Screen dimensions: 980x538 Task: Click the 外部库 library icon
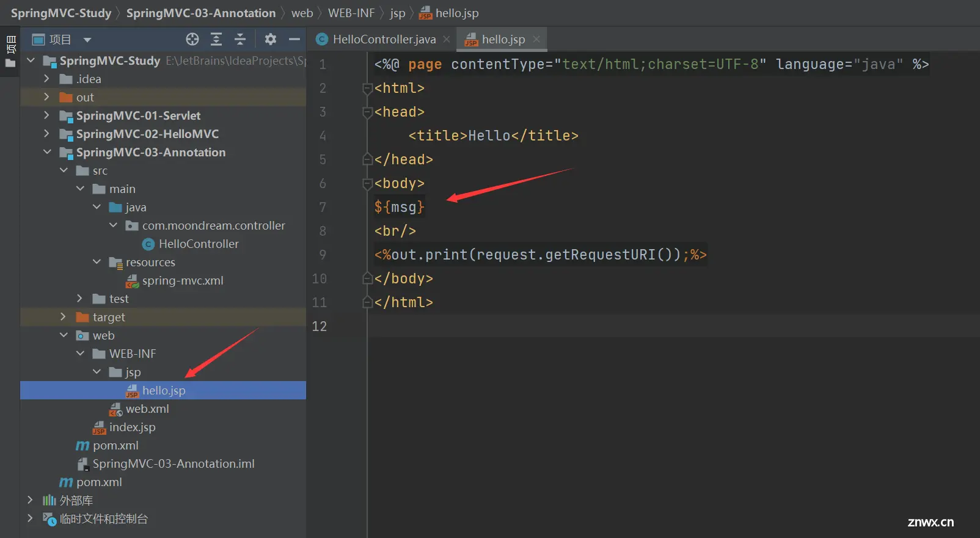tap(49, 501)
